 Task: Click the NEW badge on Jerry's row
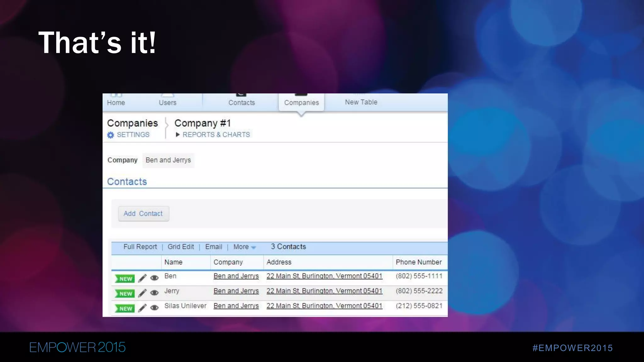point(125,293)
